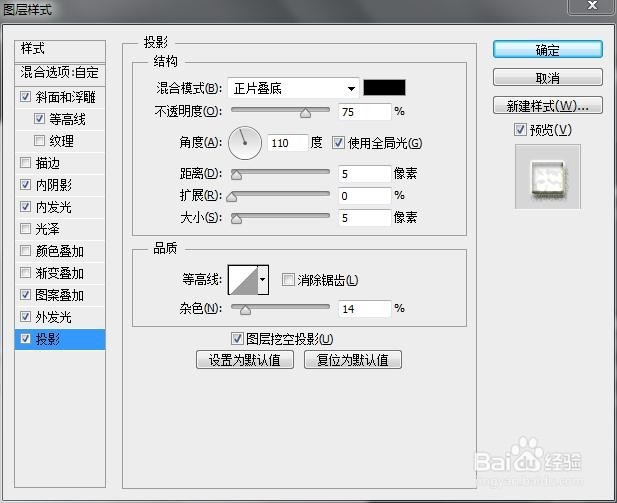Select the 外发光 style entry

point(54,317)
